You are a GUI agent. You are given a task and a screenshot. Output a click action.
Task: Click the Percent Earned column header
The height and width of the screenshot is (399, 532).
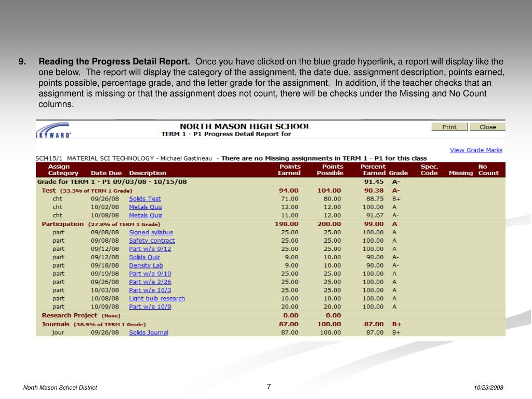(x=373, y=170)
